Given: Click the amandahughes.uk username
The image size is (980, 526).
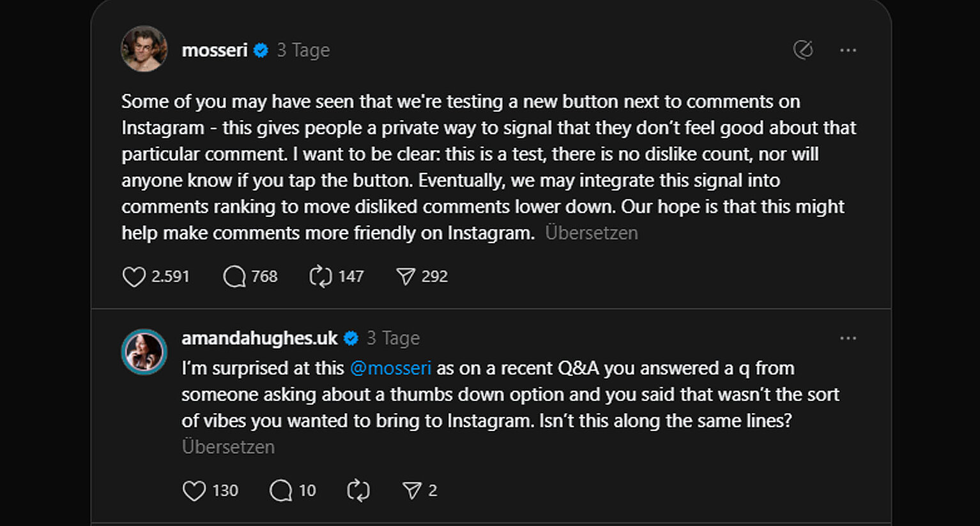Looking at the screenshot, I should (x=259, y=338).
